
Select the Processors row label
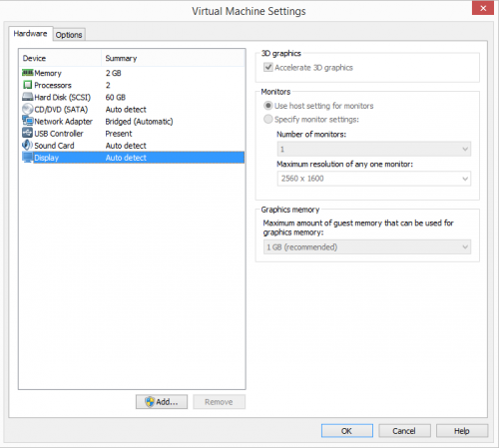coord(53,85)
